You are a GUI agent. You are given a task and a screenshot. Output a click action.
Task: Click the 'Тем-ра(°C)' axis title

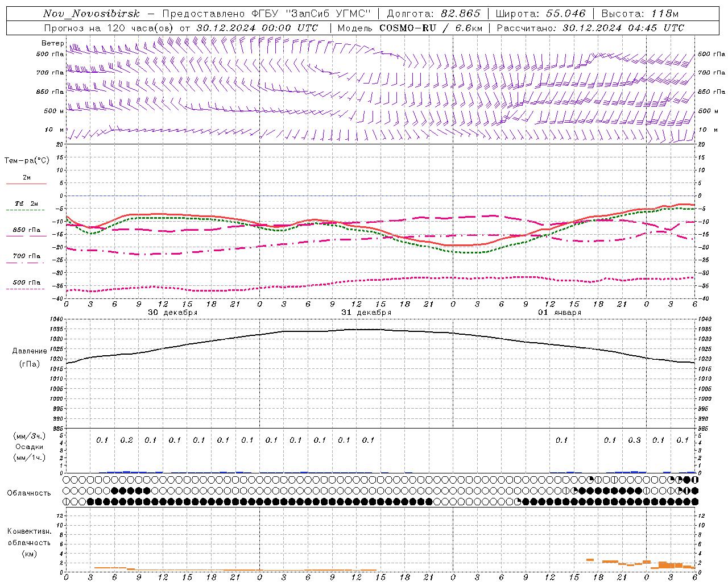[x=27, y=161]
